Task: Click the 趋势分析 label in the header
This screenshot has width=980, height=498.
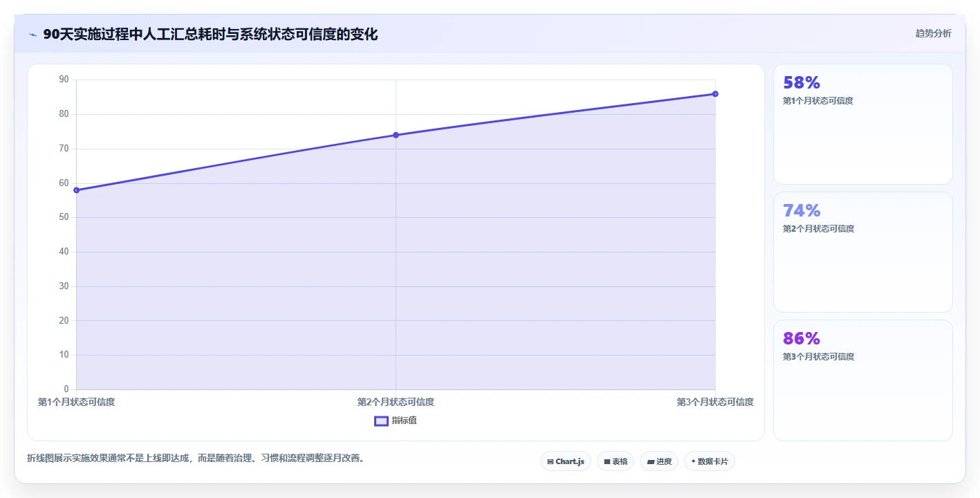Action: point(933,33)
